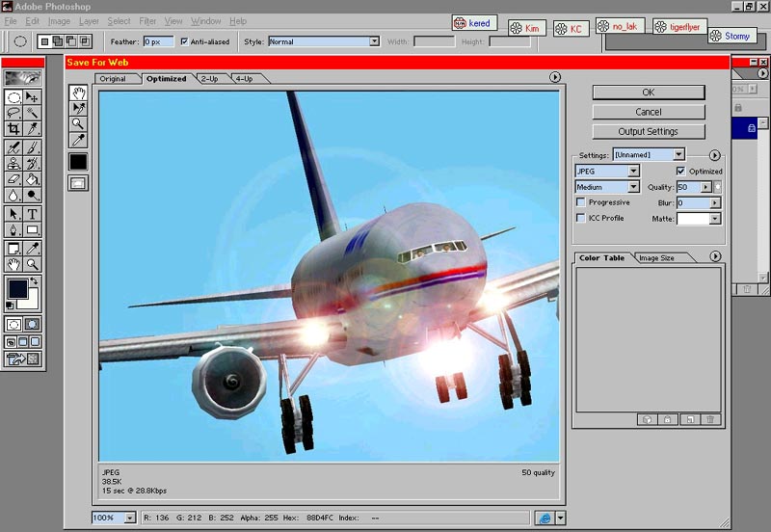The height and width of the screenshot is (532, 771).
Task: Click the Move tool in main toolbox
Action: tap(32, 97)
